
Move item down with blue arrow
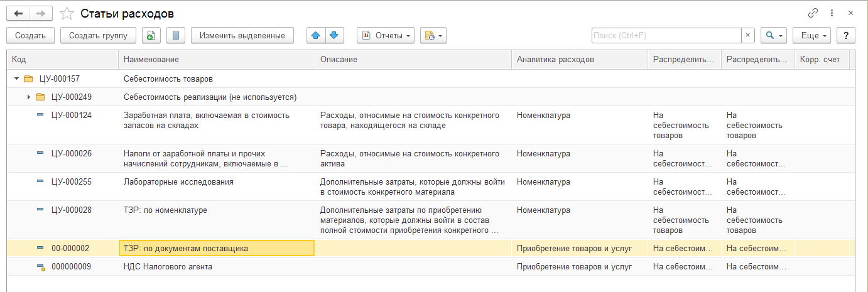334,36
